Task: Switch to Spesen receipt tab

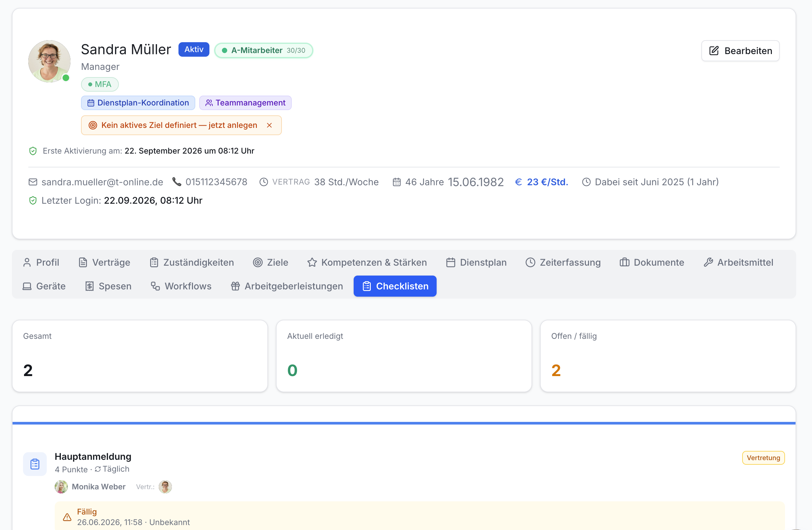Action: (108, 286)
